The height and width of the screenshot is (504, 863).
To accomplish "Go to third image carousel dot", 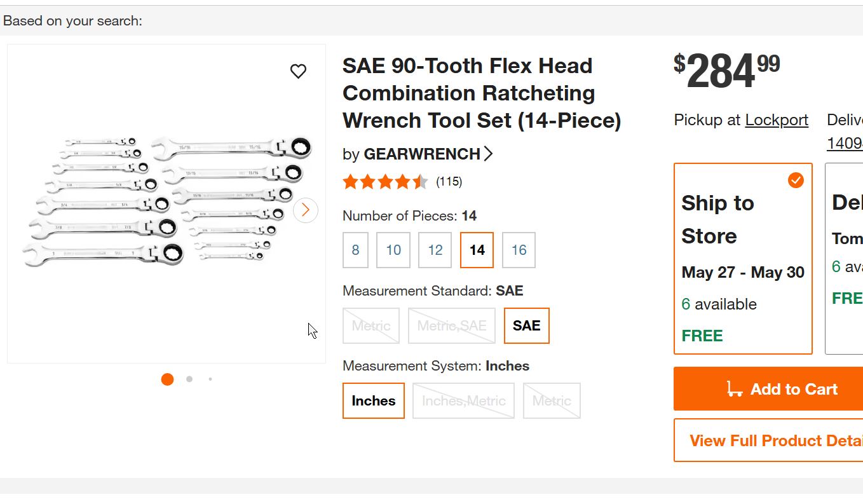I will (x=210, y=379).
